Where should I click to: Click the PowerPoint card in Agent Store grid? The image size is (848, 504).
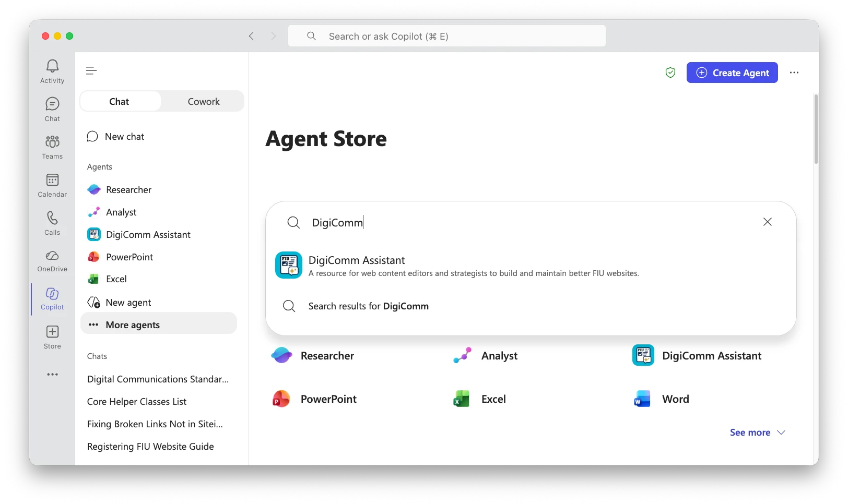(x=314, y=399)
